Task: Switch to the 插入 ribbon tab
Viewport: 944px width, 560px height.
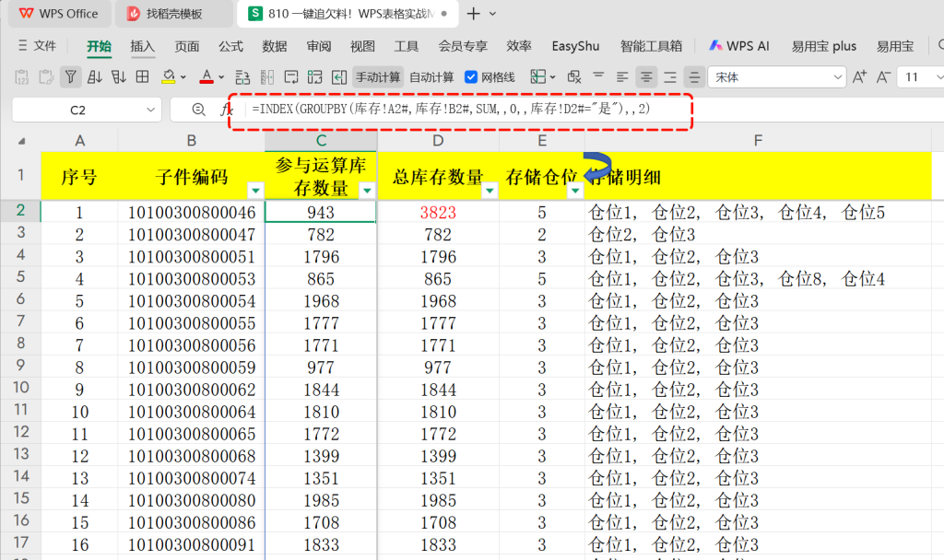Action: tap(143, 46)
